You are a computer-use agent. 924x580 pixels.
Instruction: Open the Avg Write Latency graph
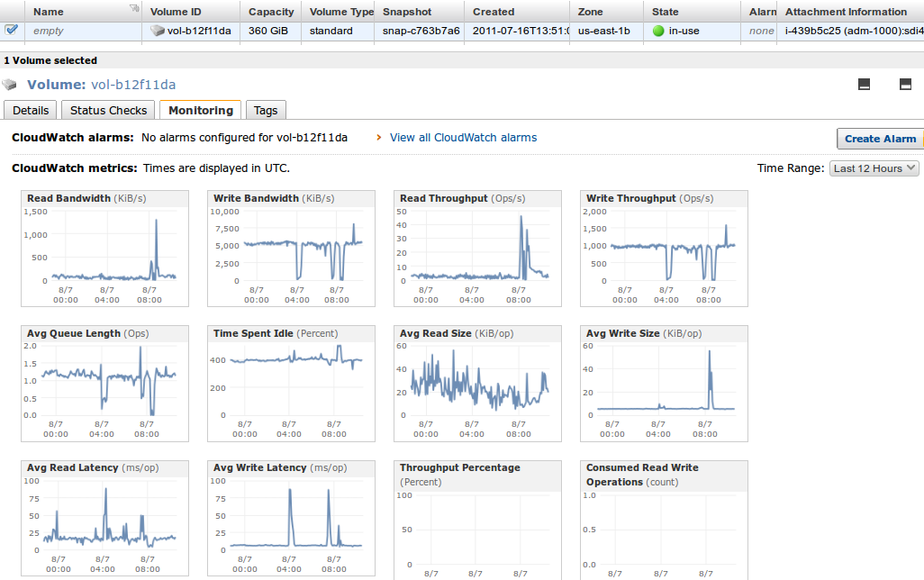click(291, 518)
